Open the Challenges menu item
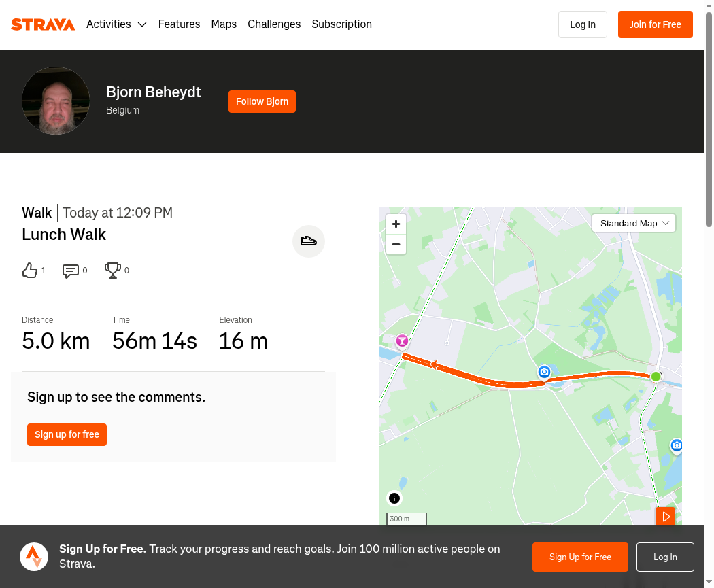This screenshot has width=714, height=588. coord(274,24)
